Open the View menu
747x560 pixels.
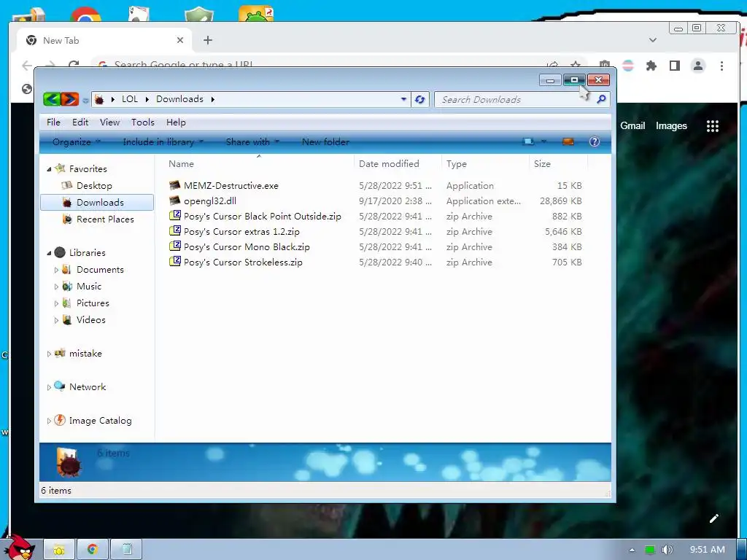(109, 122)
